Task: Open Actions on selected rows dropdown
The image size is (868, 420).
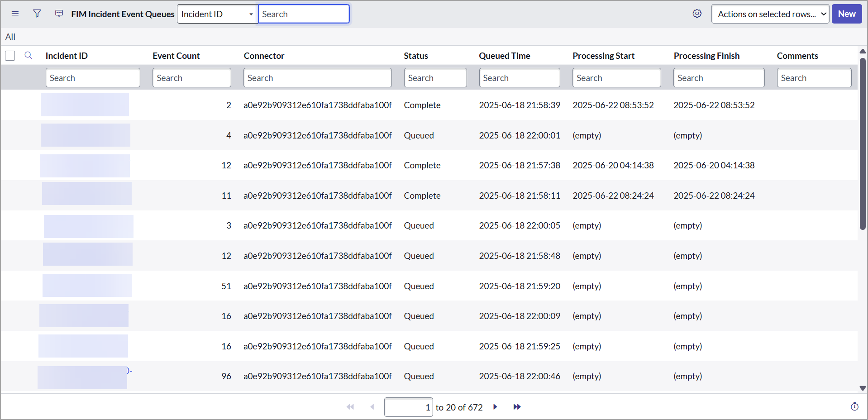Action: (770, 14)
